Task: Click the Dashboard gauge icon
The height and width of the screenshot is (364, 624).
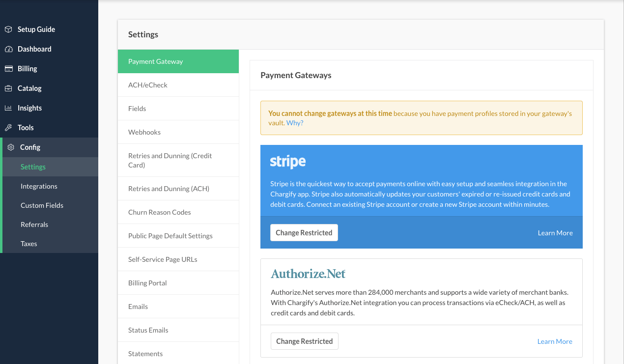Action: [x=8, y=49]
